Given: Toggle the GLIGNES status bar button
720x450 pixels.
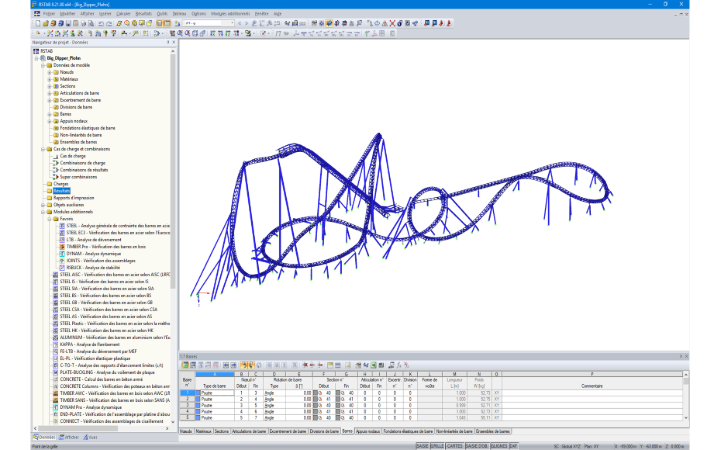Looking at the screenshot, I should (x=499, y=446).
